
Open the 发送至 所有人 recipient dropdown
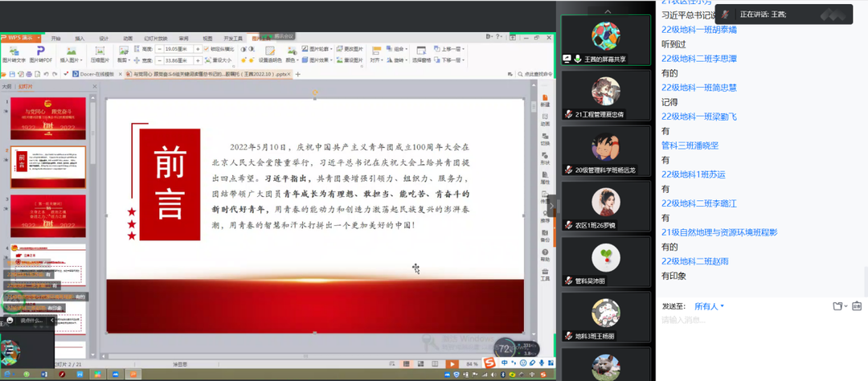point(710,306)
